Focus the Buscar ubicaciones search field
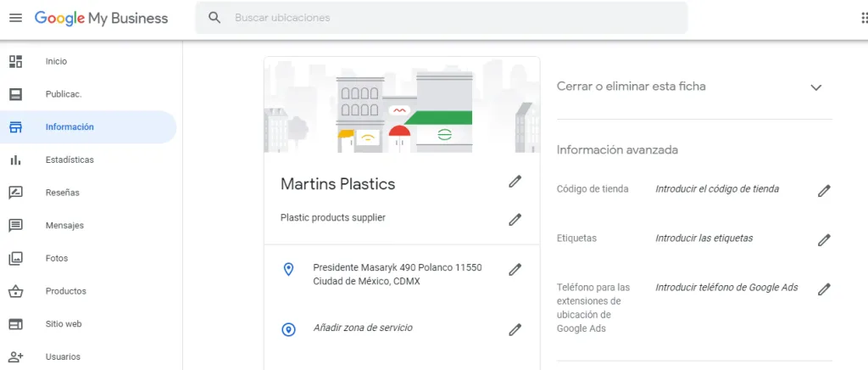 click(441, 18)
